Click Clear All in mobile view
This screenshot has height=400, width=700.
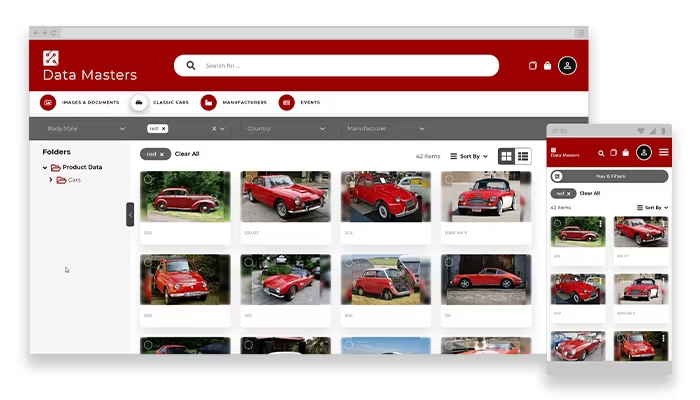coord(590,193)
